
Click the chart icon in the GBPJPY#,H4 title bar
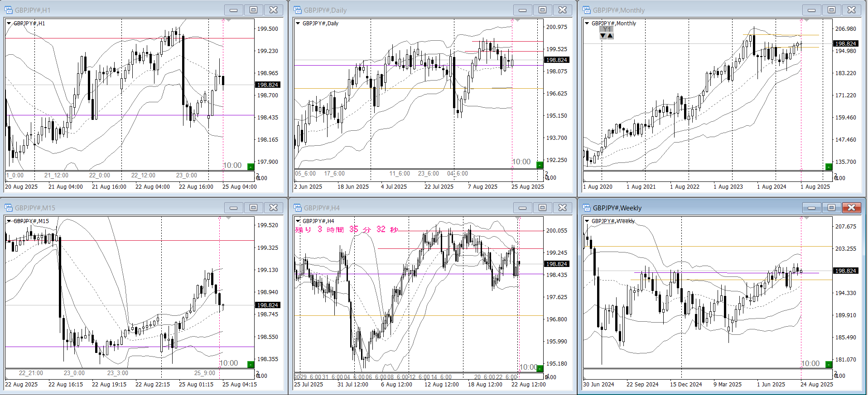tap(298, 208)
